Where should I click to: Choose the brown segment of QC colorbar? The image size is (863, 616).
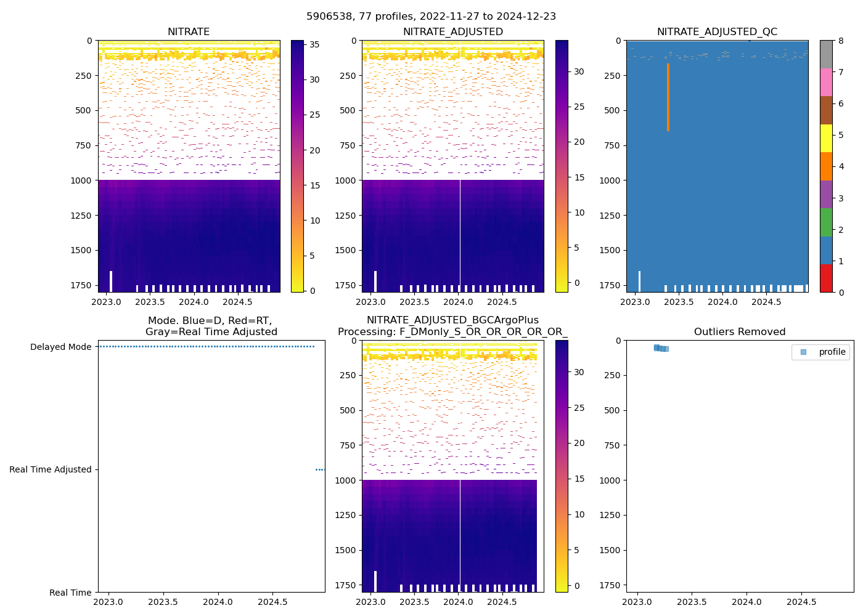pos(826,110)
